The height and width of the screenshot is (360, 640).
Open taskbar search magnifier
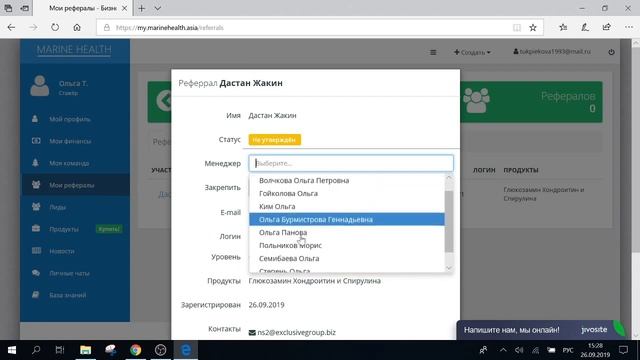[x=36, y=350]
